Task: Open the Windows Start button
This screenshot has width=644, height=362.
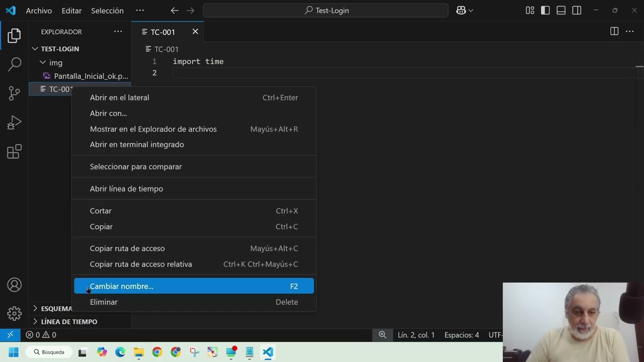Action: tap(14, 352)
